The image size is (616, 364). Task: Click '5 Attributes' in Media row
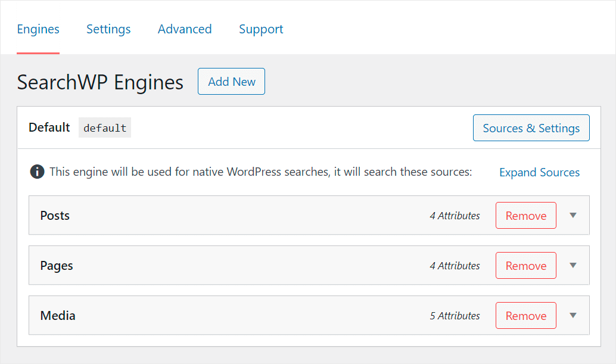[x=455, y=316]
